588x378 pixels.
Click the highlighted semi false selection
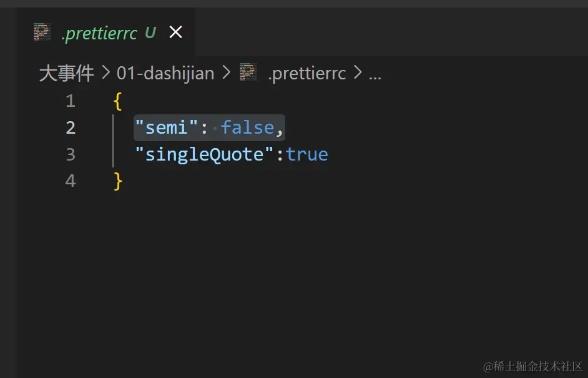click(x=209, y=127)
